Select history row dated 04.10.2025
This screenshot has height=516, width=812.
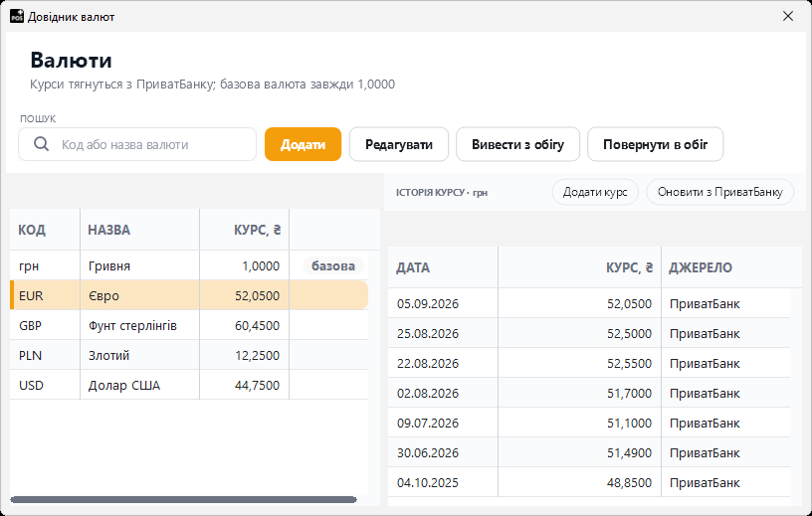pos(589,482)
